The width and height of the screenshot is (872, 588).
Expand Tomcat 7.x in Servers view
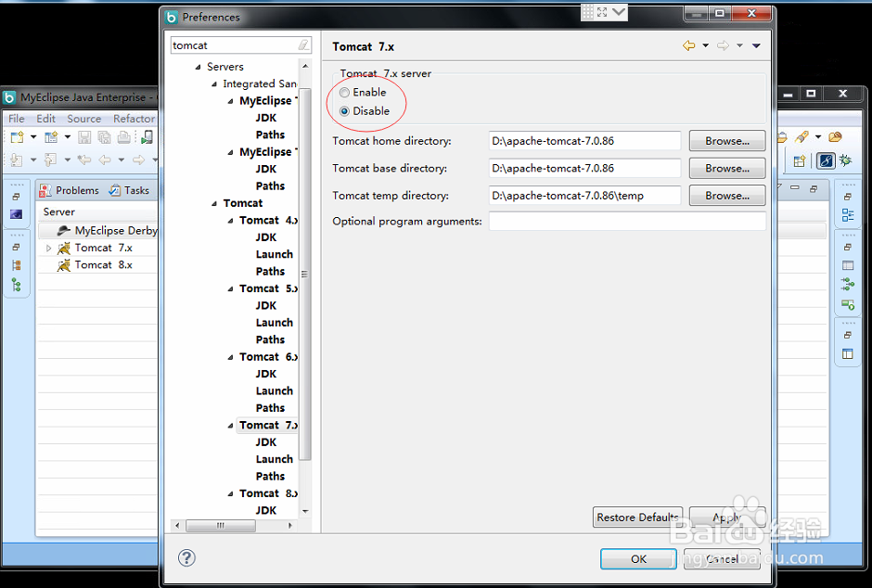(x=49, y=249)
